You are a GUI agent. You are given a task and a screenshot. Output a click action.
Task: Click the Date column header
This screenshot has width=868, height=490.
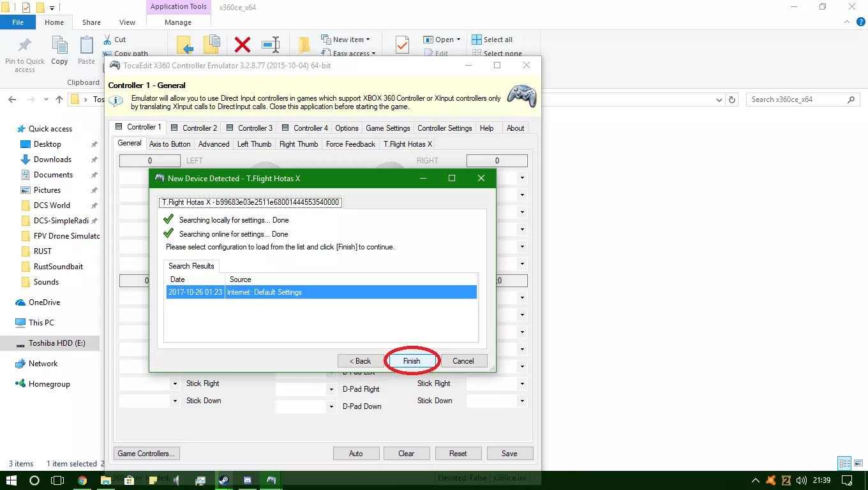(195, 279)
